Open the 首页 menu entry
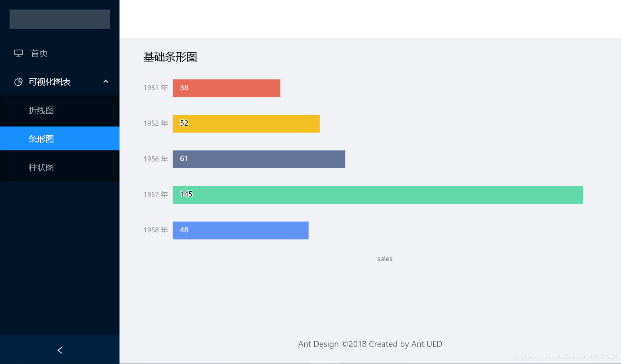The height and width of the screenshot is (364, 621). tap(39, 53)
